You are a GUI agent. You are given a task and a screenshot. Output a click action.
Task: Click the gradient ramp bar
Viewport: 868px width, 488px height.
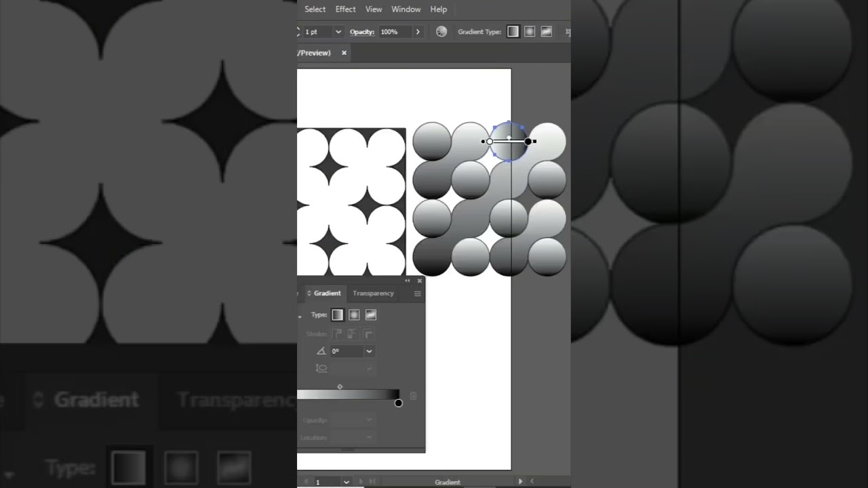(x=348, y=394)
